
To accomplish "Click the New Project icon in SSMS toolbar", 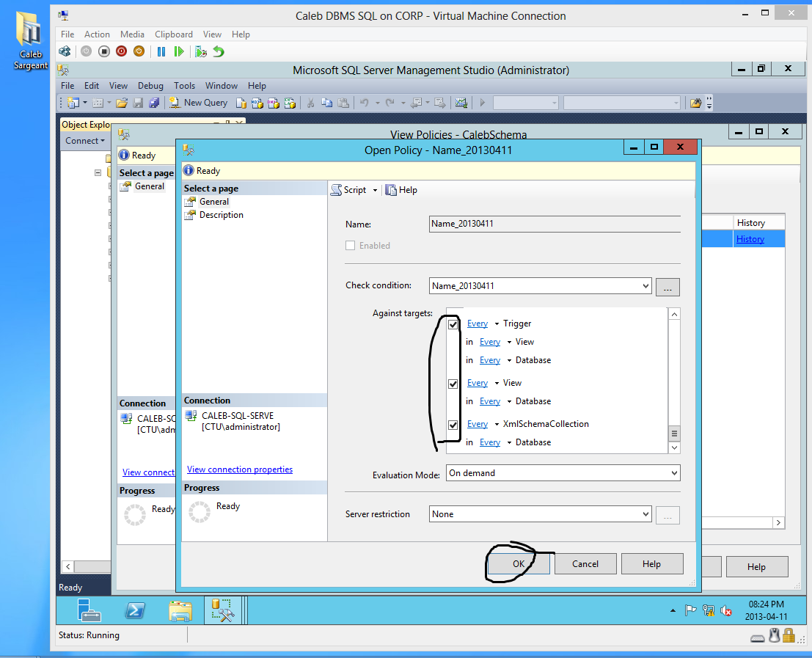I will [73, 103].
